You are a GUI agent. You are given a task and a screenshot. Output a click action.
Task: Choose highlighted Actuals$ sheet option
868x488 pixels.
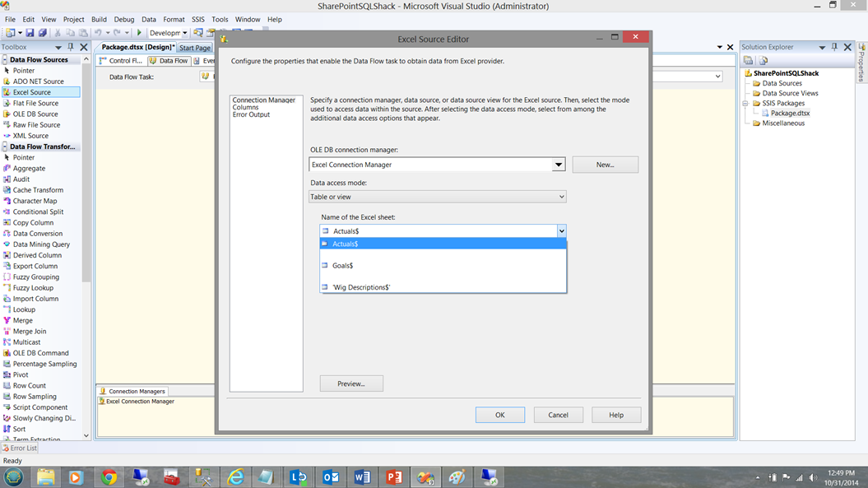click(x=443, y=244)
